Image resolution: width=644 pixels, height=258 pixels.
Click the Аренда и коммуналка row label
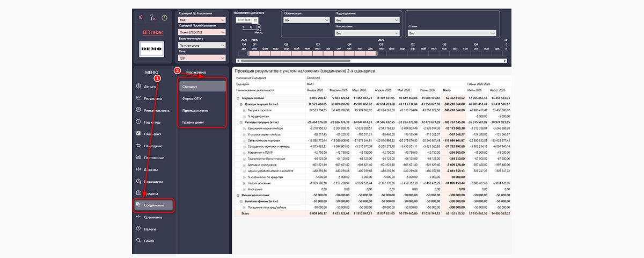[x=263, y=164]
